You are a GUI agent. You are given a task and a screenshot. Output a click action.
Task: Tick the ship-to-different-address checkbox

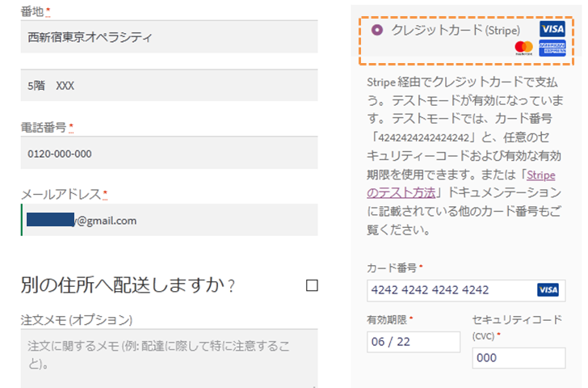[x=312, y=285]
